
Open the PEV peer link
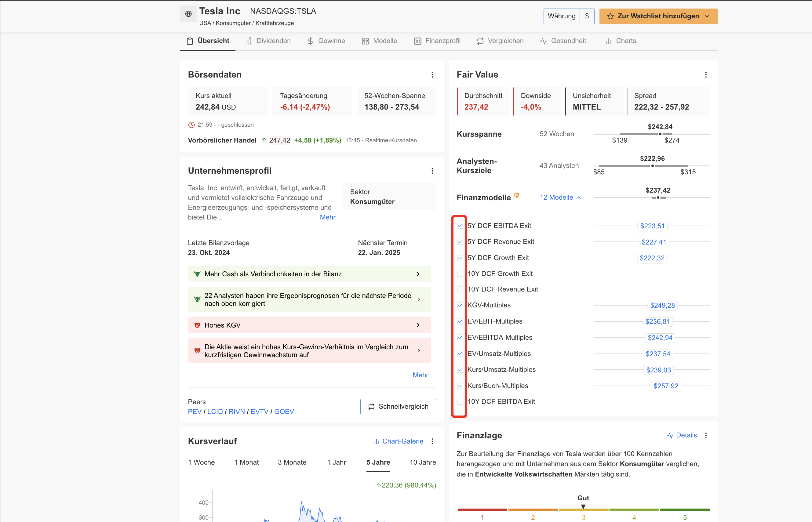195,411
